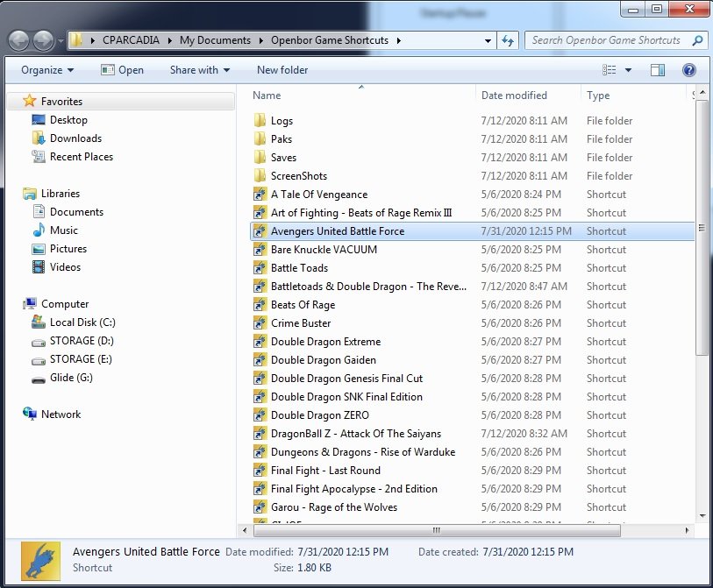Click the STORAGE (D:) drive icon
The width and height of the screenshot is (713, 588).
click(x=39, y=343)
